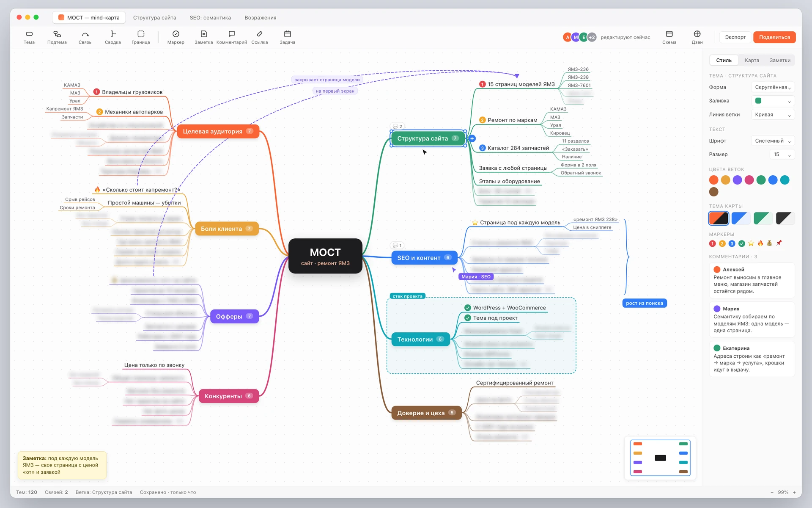Expand the Линия ветки dropdown
The height and width of the screenshot is (508, 812).
(x=773, y=115)
